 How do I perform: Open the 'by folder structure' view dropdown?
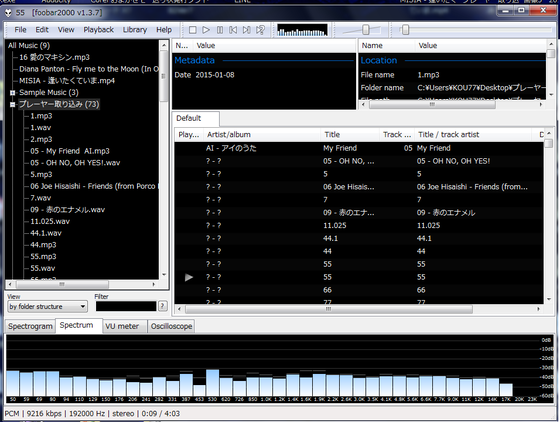(x=47, y=306)
